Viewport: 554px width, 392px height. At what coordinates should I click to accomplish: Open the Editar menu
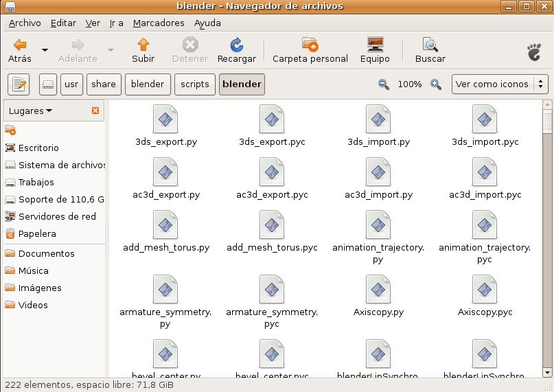coord(63,23)
